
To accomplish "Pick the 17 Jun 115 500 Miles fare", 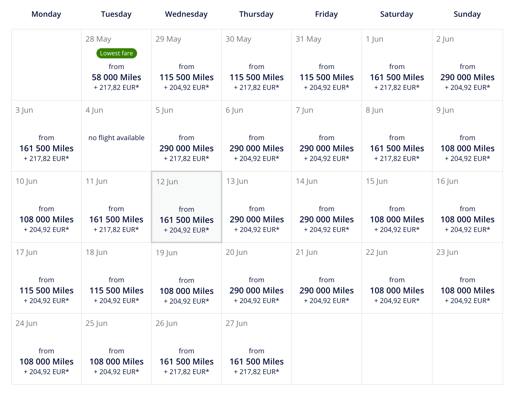I will [x=46, y=278].
